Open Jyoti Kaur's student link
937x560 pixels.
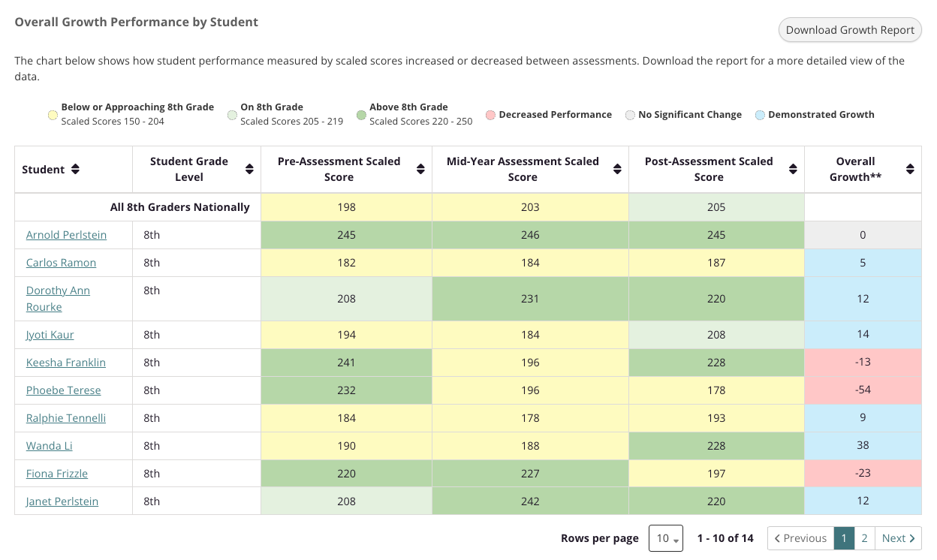tap(50, 335)
